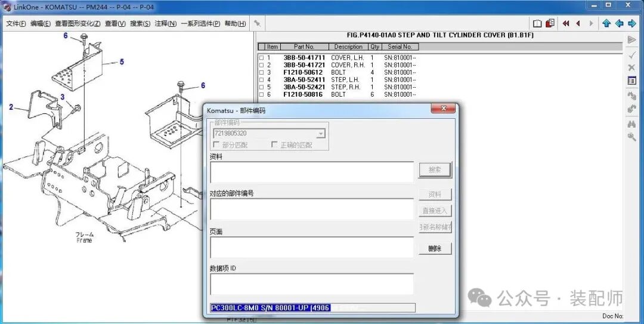Click the 数据项 ID list box
This screenshot has width=644, height=324.
312,284
